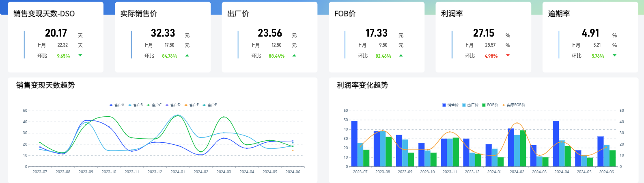This screenshot has height=183, width=644.
Task: Click the 17.33 FOB price value
Action: [x=377, y=33]
